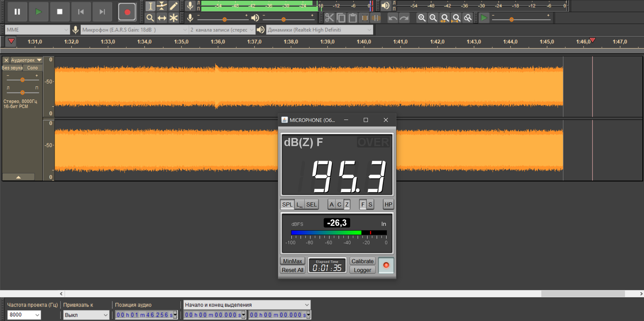Toggle A-weighting in the SPL meter

coord(331,204)
